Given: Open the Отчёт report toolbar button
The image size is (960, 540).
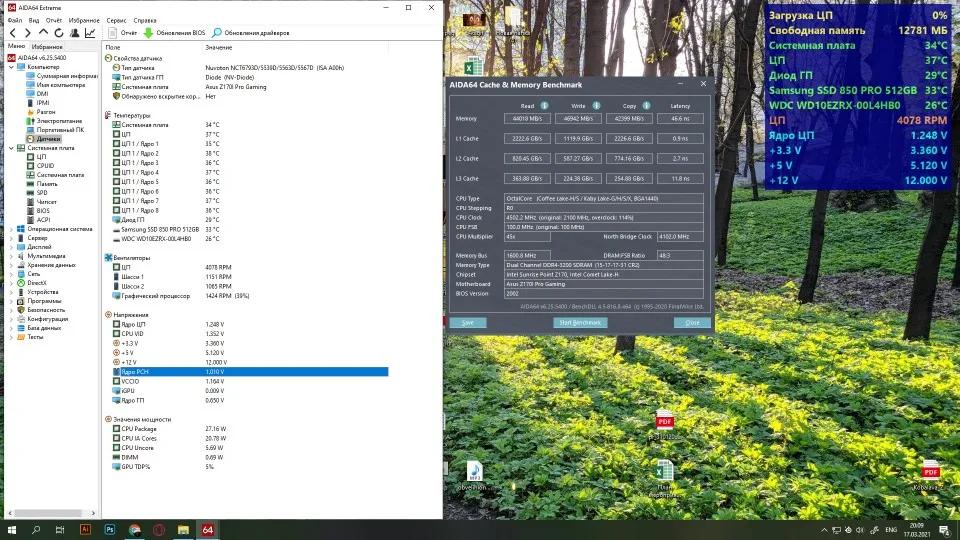Looking at the screenshot, I should pos(122,33).
